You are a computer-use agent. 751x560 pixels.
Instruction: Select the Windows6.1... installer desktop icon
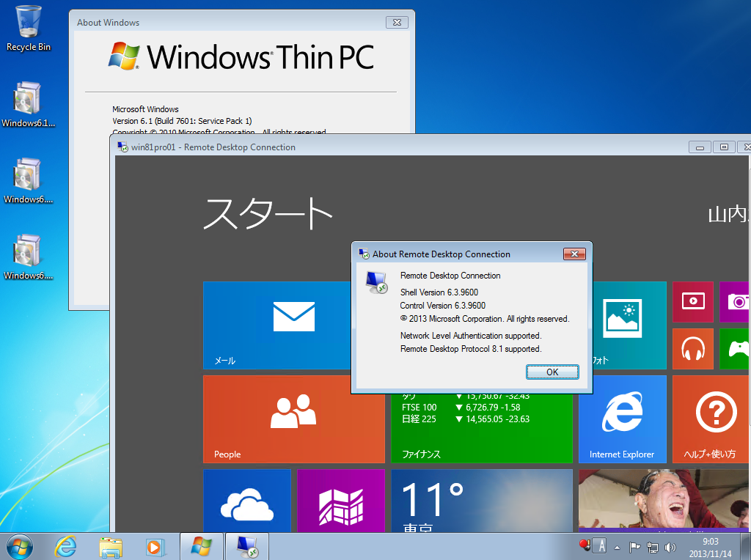pyautogui.click(x=29, y=104)
